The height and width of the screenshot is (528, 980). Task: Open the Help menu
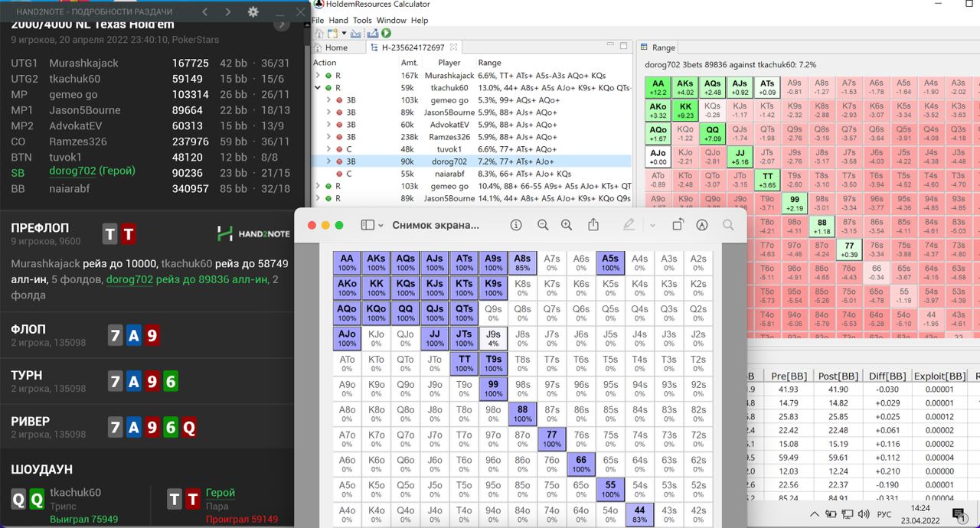[420, 20]
